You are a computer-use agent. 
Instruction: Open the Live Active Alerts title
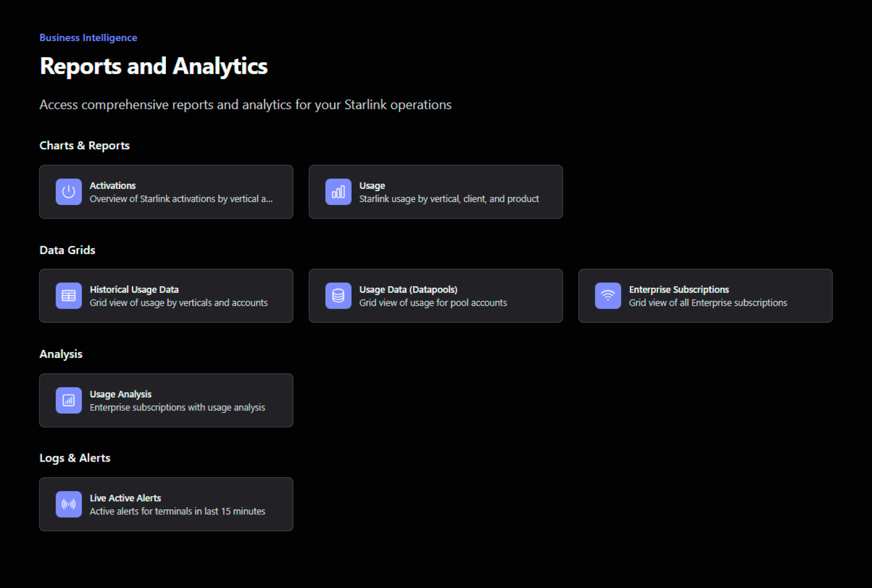(125, 498)
